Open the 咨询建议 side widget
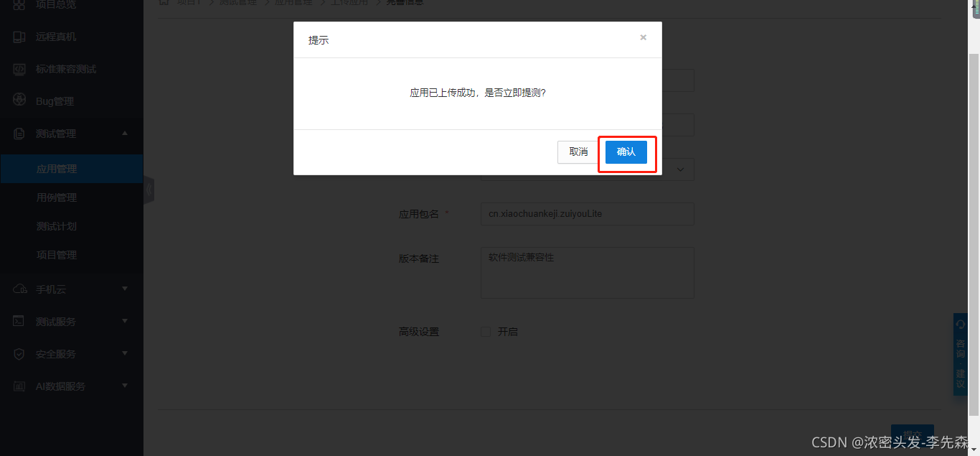980x456 pixels. click(961, 354)
